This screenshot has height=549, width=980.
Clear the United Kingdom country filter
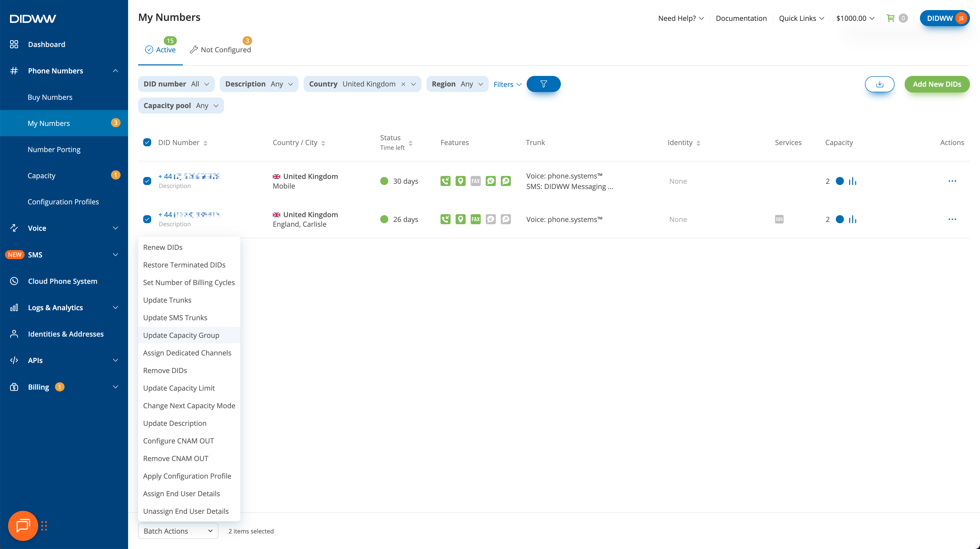[403, 84]
